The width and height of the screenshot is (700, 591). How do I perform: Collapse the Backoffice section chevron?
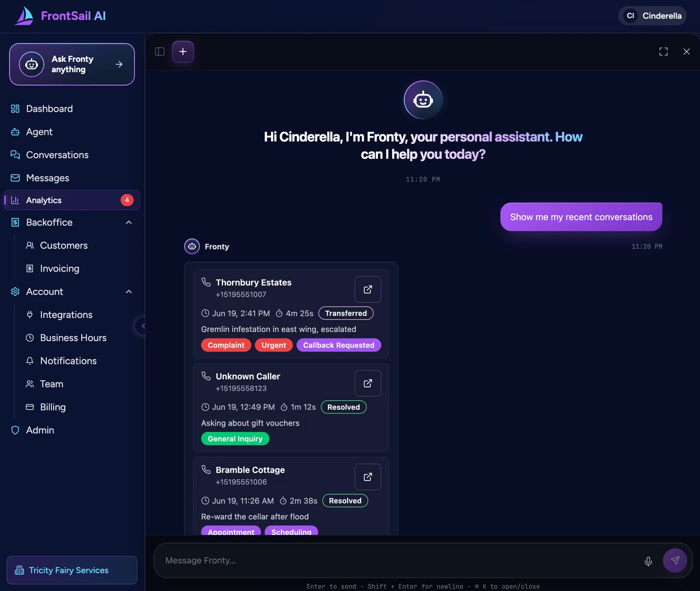(x=128, y=222)
